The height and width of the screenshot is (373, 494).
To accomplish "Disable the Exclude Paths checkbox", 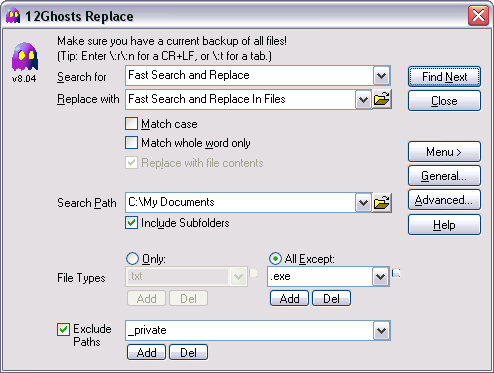I will 63,329.
